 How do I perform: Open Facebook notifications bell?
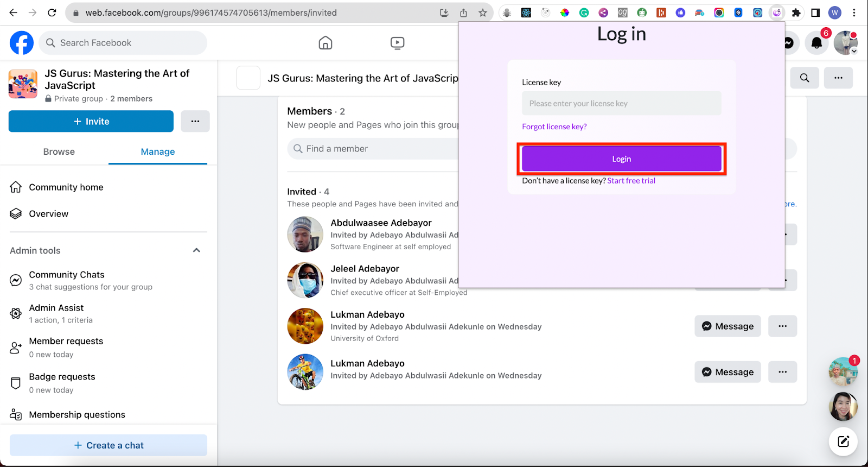point(816,43)
